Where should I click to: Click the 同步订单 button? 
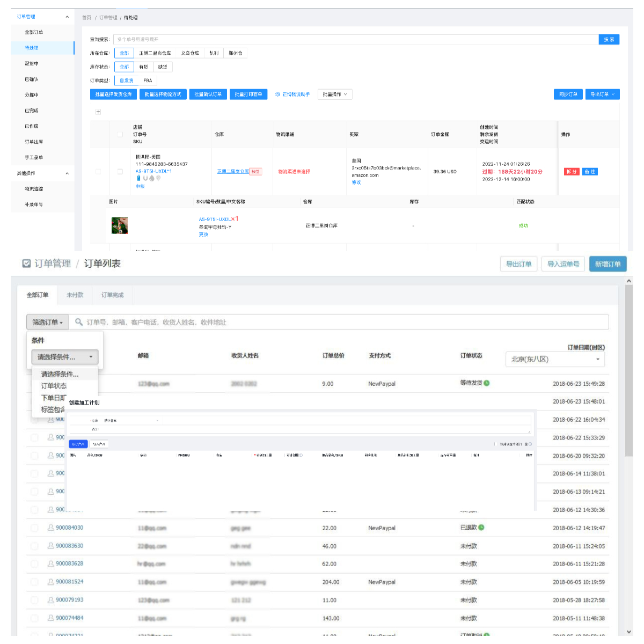click(568, 94)
